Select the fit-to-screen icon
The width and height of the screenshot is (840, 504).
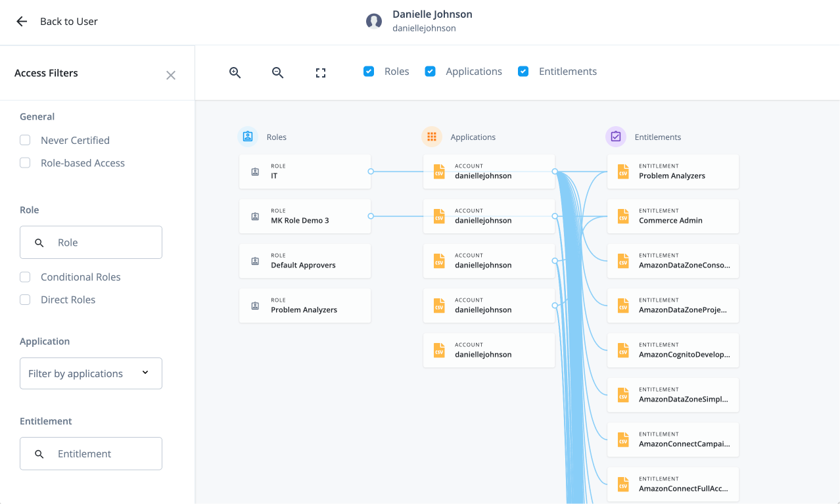click(320, 72)
